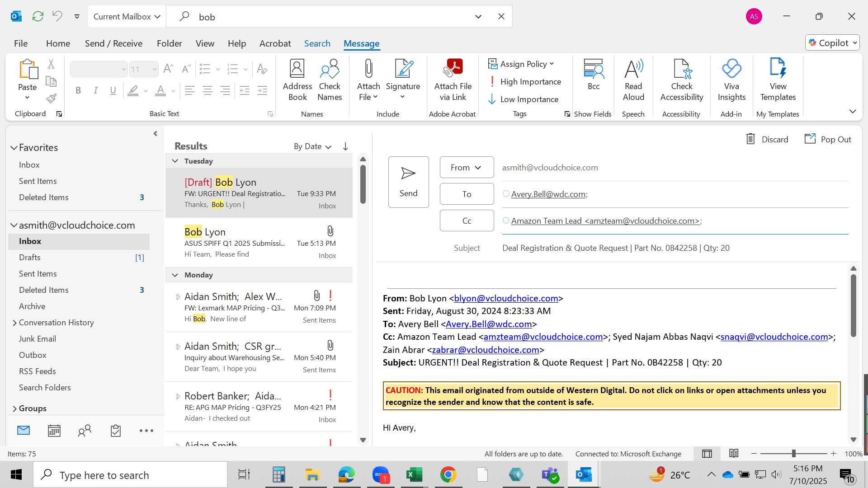Click the To recipients button
Screen dimensions: 868x488
click(467, 194)
